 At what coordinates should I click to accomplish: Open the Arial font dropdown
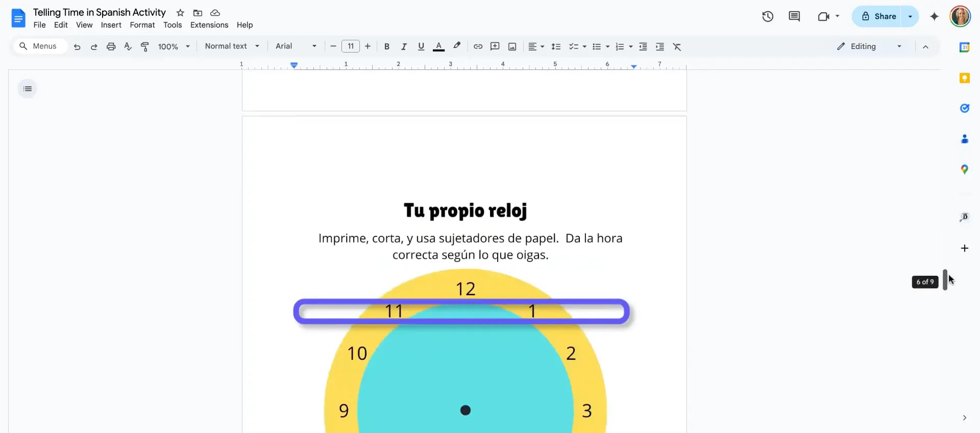point(296,46)
